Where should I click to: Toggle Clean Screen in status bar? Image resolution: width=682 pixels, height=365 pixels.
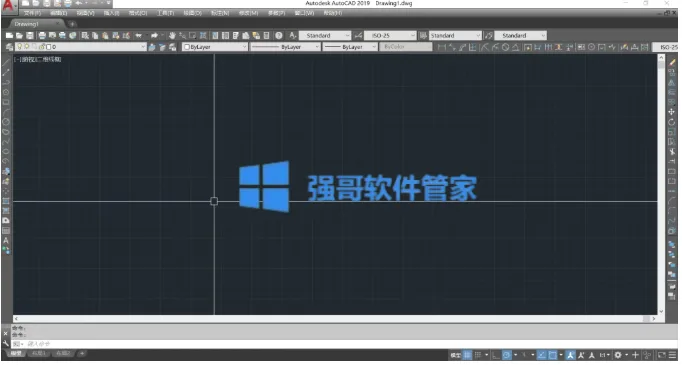point(662,355)
